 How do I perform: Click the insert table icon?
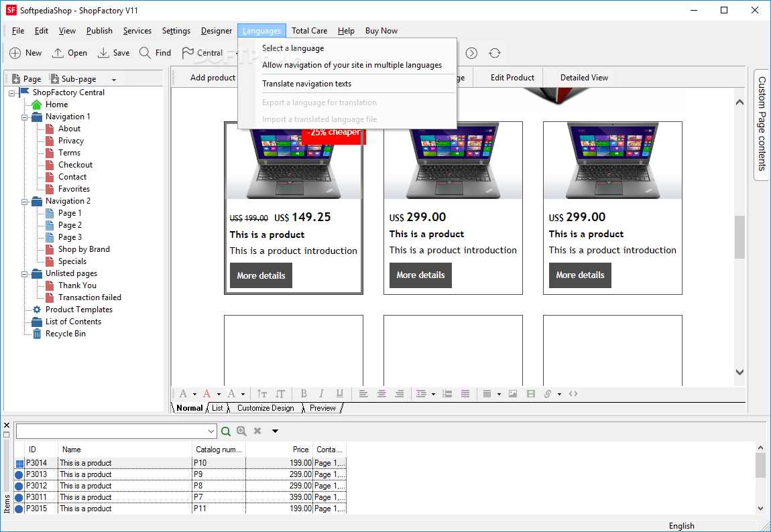(487, 394)
